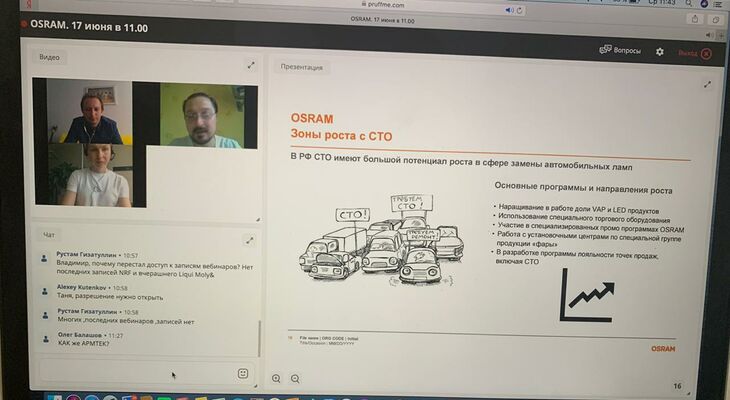Screen dimensions: 730x400
Task: Expand the Видео panel to fullscreen
Action: (x=251, y=65)
